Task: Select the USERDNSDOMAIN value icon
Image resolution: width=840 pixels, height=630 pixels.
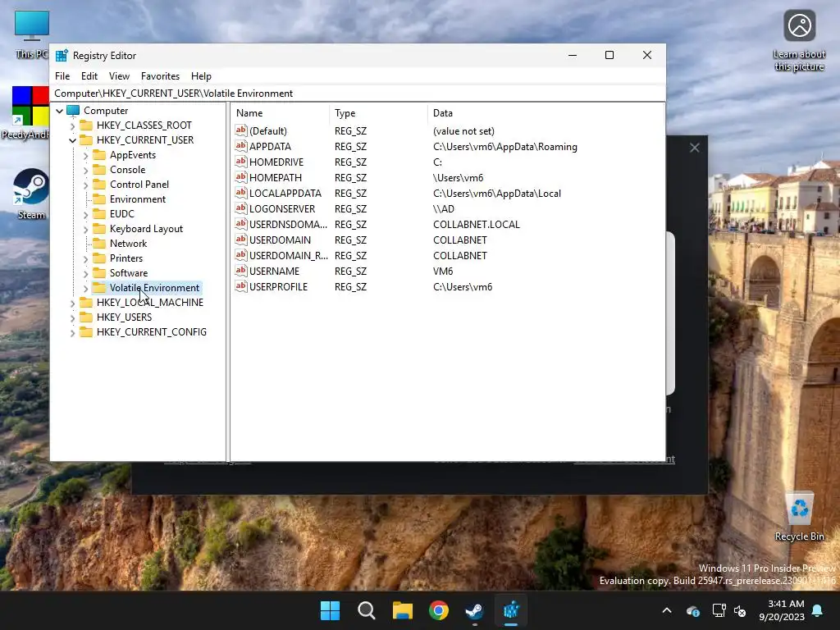Action: [241, 223]
